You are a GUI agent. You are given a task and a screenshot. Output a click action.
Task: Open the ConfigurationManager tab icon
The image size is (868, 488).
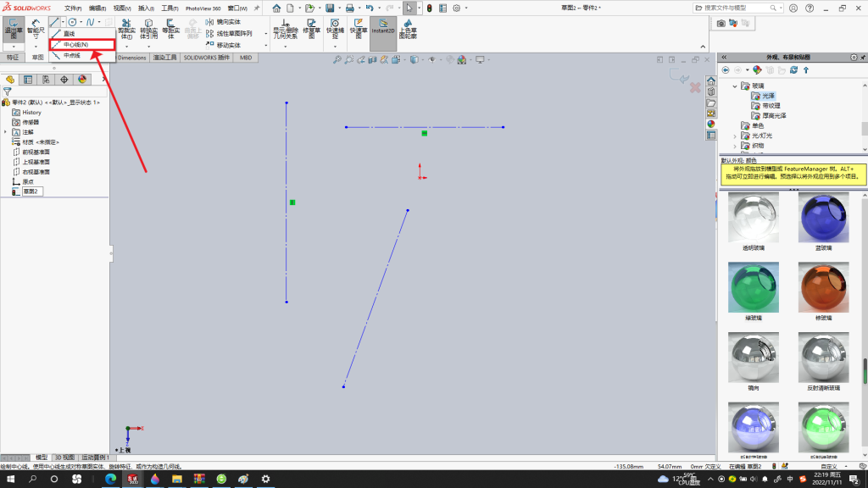coord(46,80)
